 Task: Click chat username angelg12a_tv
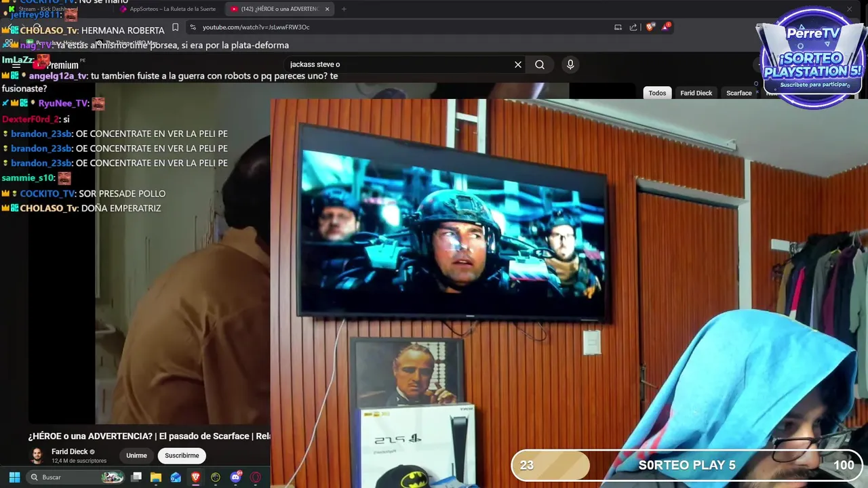click(58, 76)
